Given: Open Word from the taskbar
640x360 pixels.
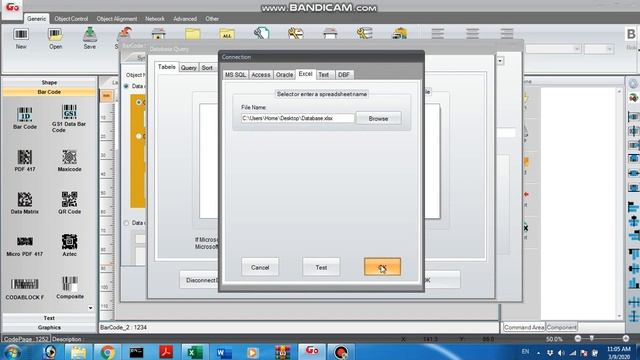Looking at the screenshot, I should tap(224, 352).
